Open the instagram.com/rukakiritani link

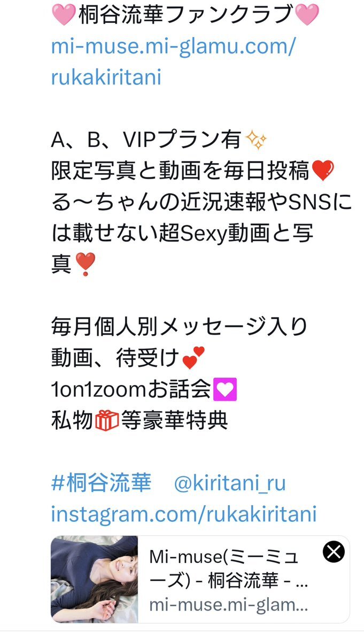184,513
